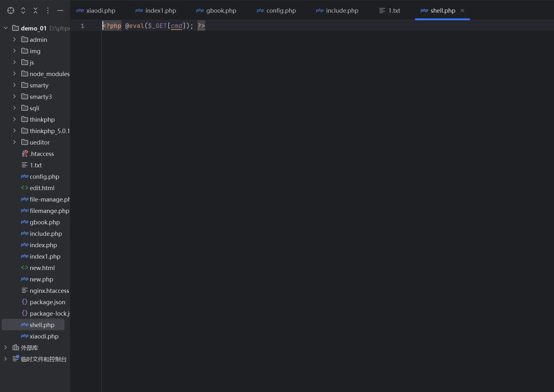Switch to the config.php tab
The image size is (554, 392).
[x=276, y=10]
